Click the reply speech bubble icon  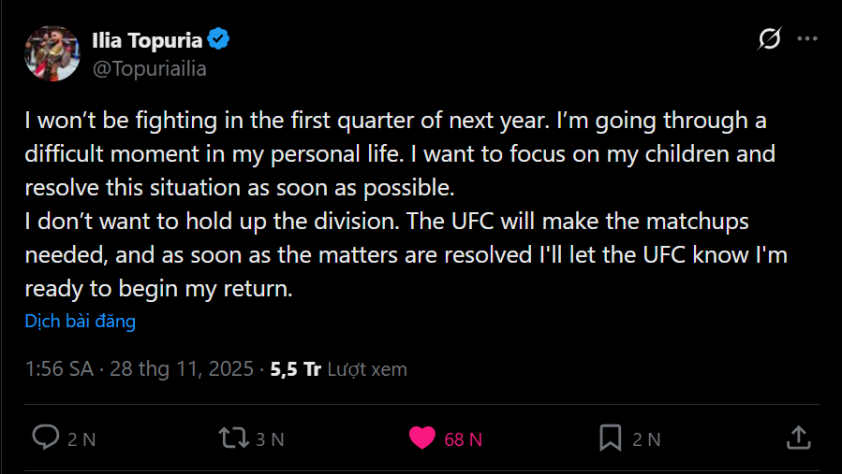(x=46, y=438)
